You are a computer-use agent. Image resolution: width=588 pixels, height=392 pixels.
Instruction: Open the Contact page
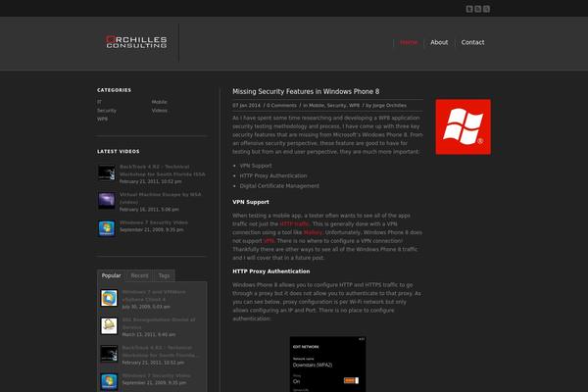pyautogui.click(x=472, y=42)
